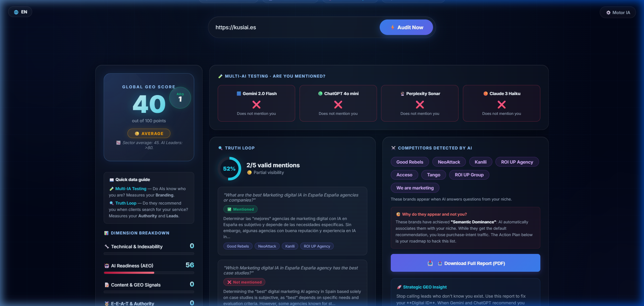Select the Gemini 2.0 Flash card

256,103
